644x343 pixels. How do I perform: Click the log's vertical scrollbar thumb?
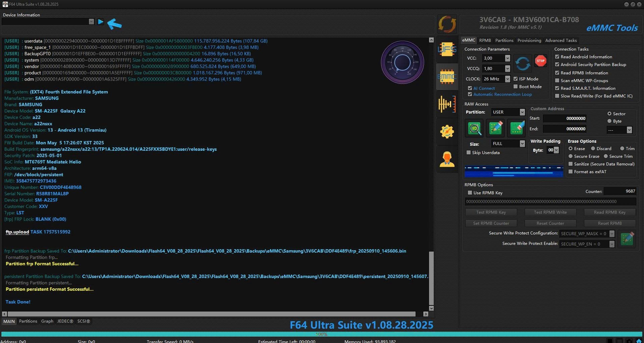tap(431, 278)
